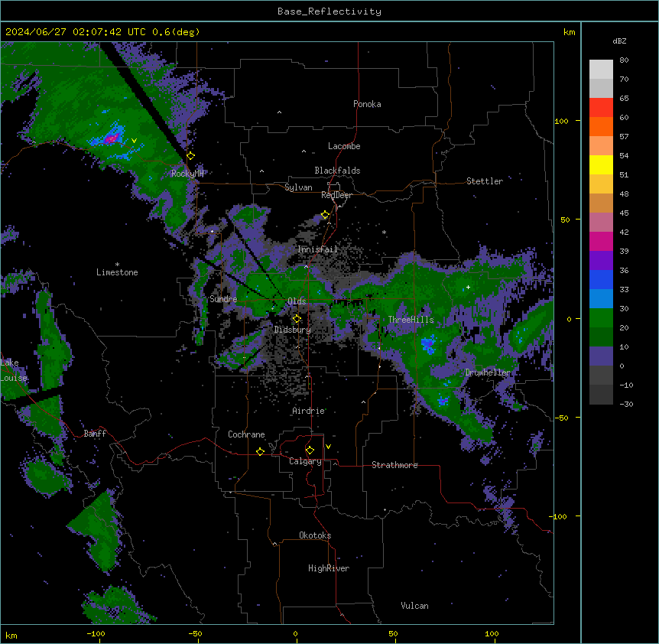Click the asterisk marker above Limestone

coord(117,265)
